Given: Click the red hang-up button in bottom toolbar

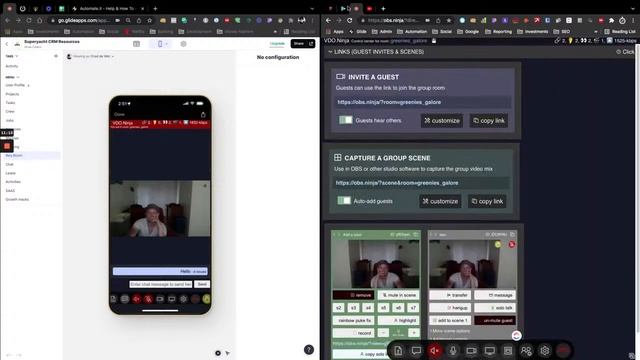Looking at the screenshot, I should coord(563,351).
